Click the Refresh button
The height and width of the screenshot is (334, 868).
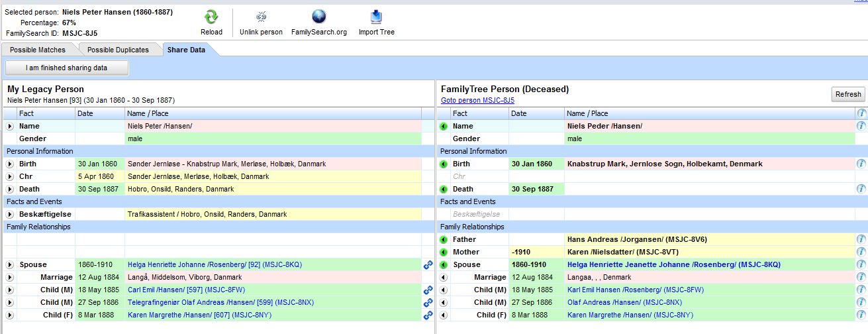click(x=848, y=94)
